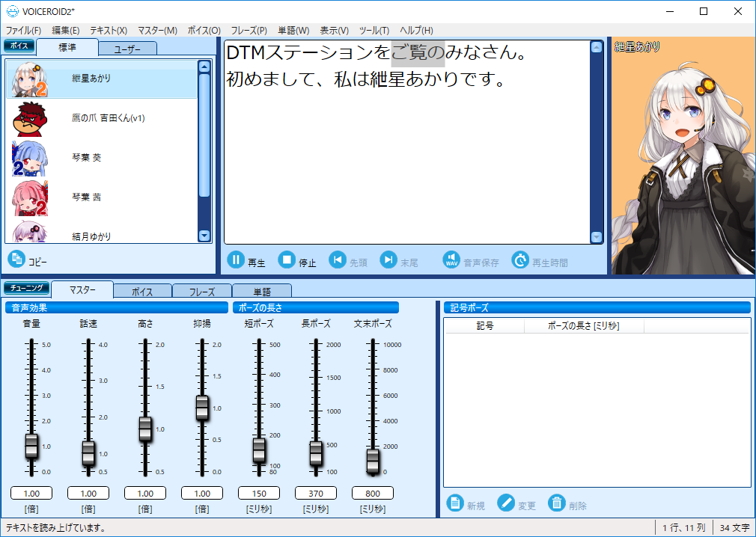Click text line 初めまして、私は紲星あかりです。
The height and width of the screenshot is (537, 756).
point(366,79)
